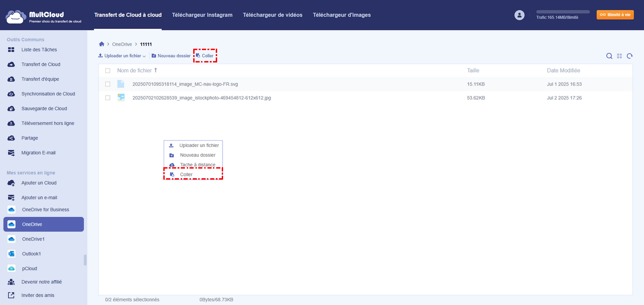The width and height of the screenshot is (644, 305).
Task: Open search with the magnifier icon
Action: pyautogui.click(x=609, y=56)
